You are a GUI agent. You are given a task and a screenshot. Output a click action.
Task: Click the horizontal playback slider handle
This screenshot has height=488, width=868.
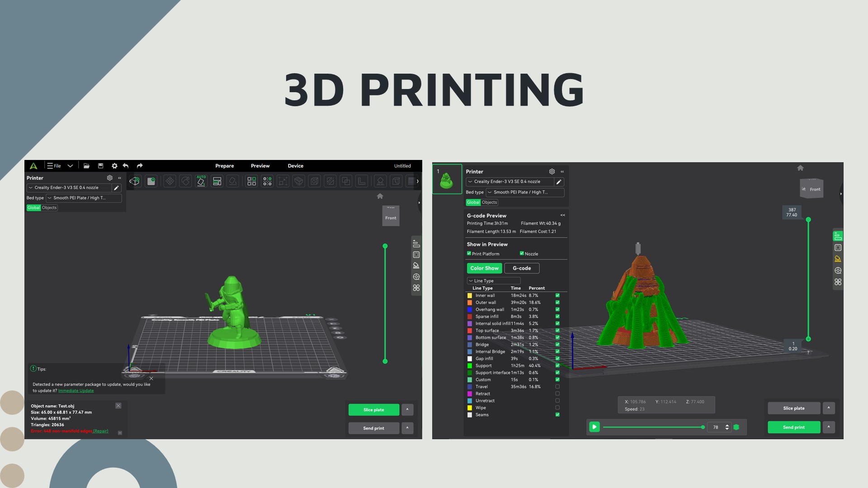tap(703, 427)
